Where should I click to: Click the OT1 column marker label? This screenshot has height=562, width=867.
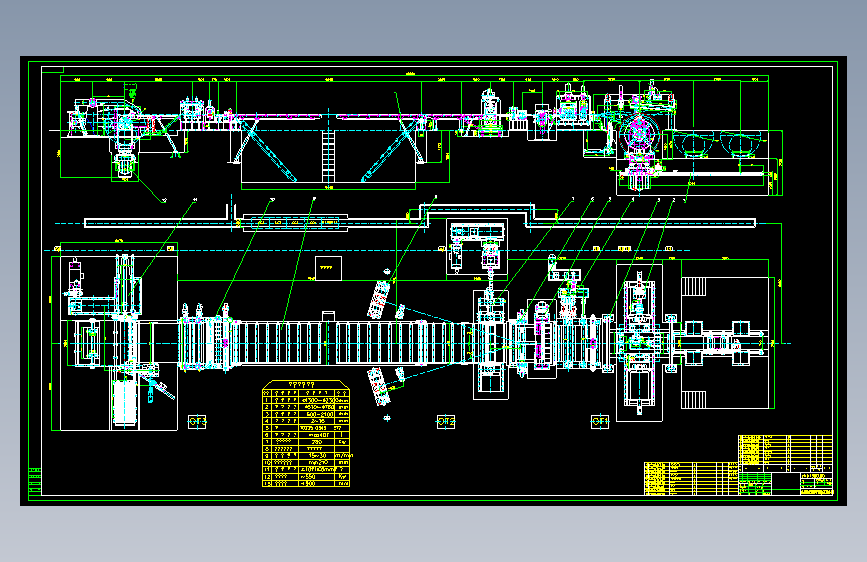point(600,422)
